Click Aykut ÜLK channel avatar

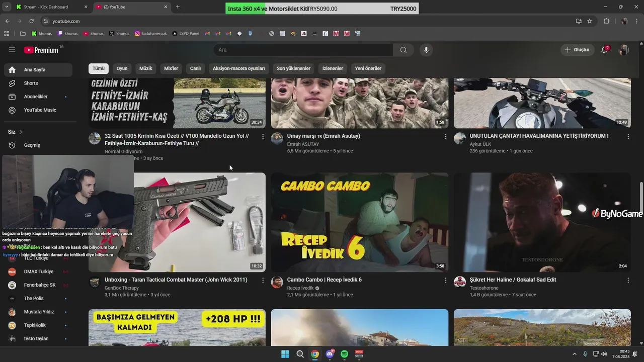point(460,139)
